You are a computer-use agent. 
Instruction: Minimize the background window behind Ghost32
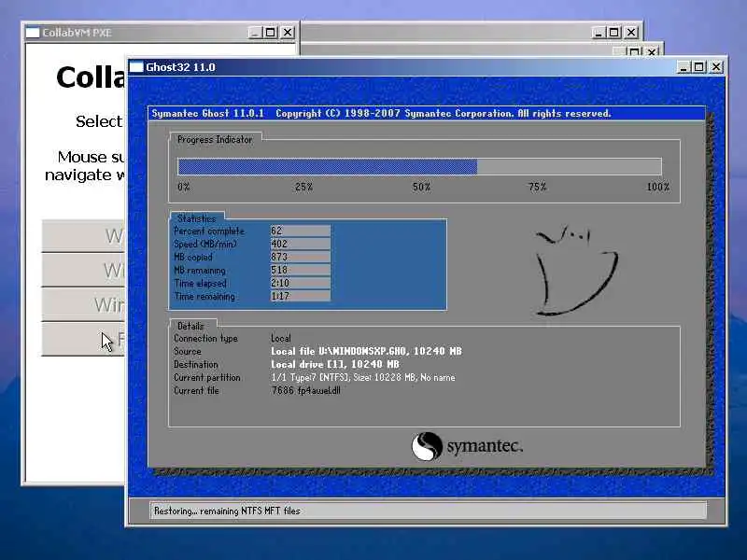(x=599, y=33)
